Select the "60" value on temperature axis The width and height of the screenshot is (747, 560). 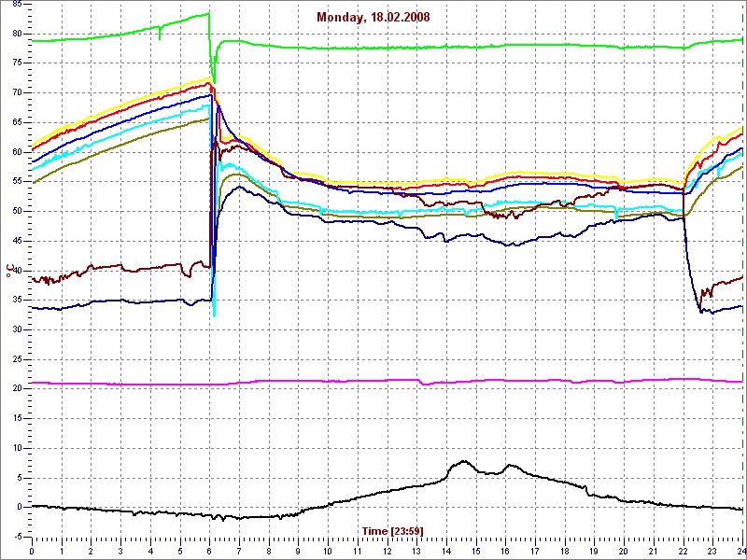(17, 152)
